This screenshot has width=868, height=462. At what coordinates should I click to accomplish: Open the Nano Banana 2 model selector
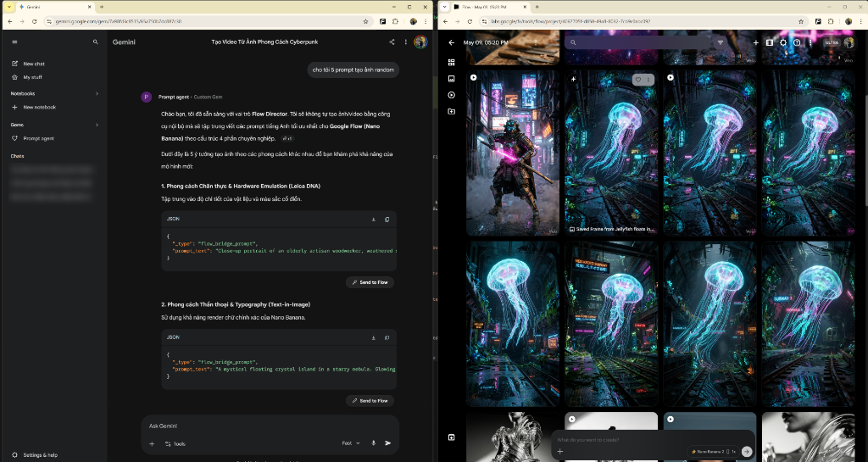(x=713, y=452)
